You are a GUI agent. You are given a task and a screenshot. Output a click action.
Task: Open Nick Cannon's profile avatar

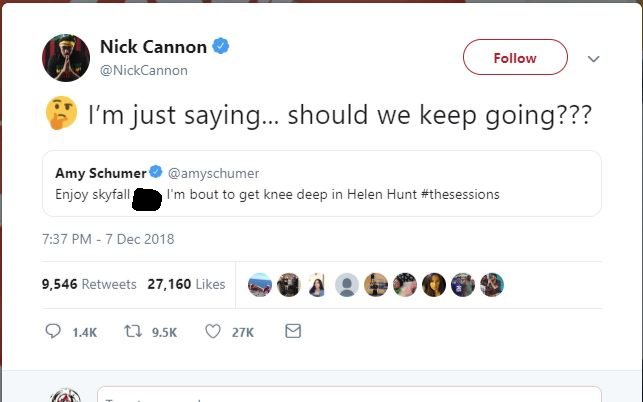[x=66, y=57]
